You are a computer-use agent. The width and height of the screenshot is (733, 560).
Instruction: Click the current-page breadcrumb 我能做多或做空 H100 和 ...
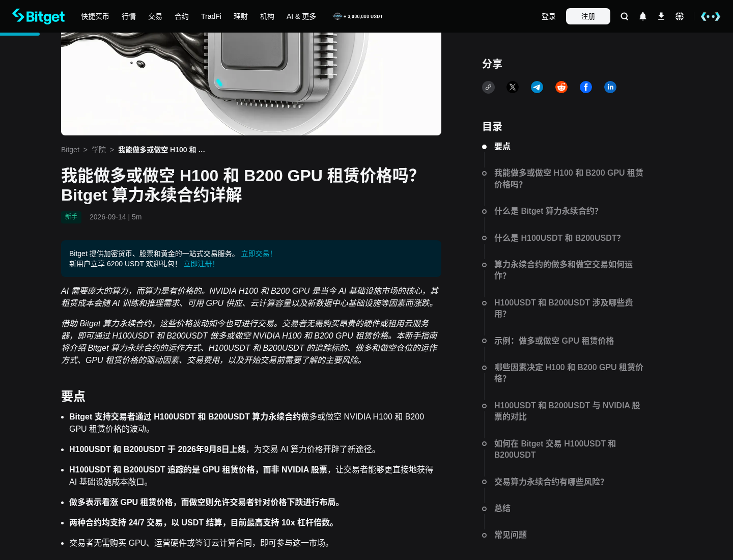point(161,150)
